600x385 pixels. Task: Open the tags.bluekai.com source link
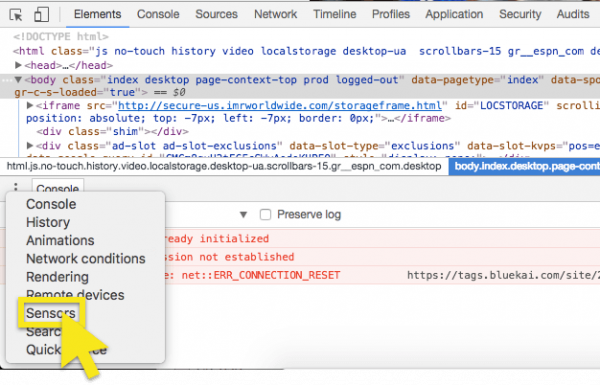pyautogui.click(x=503, y=275)
